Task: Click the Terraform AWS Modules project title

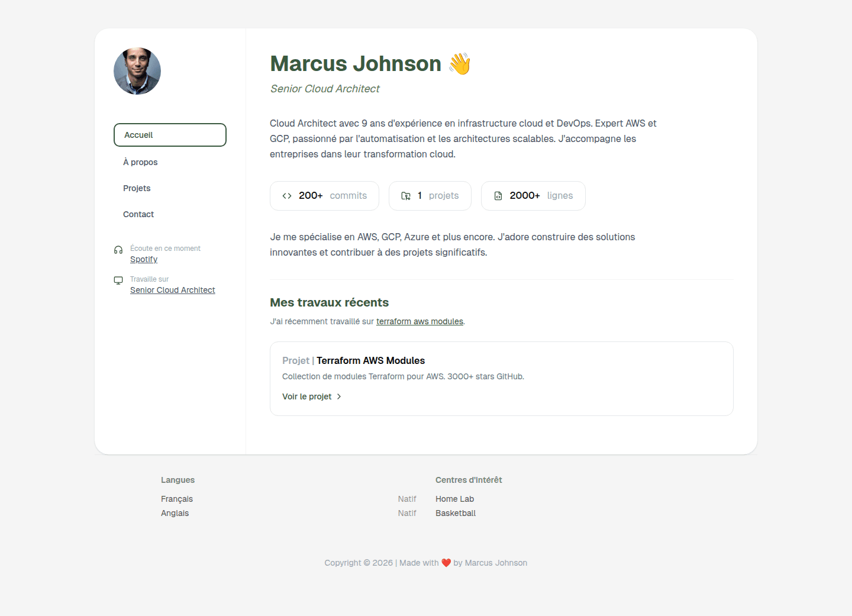Action: [370, 360]
